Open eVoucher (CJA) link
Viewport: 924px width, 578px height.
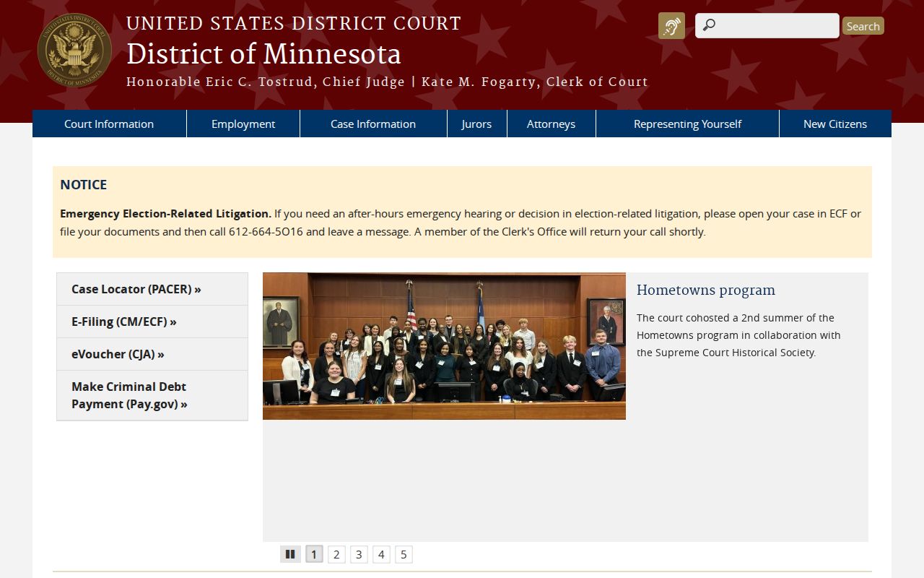[x=152, y=354]
